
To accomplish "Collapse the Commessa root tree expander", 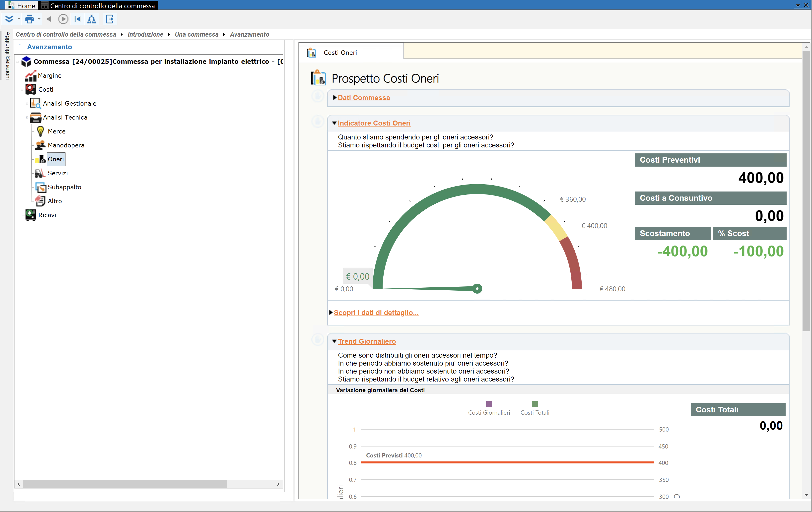I will tap(17, 62).
